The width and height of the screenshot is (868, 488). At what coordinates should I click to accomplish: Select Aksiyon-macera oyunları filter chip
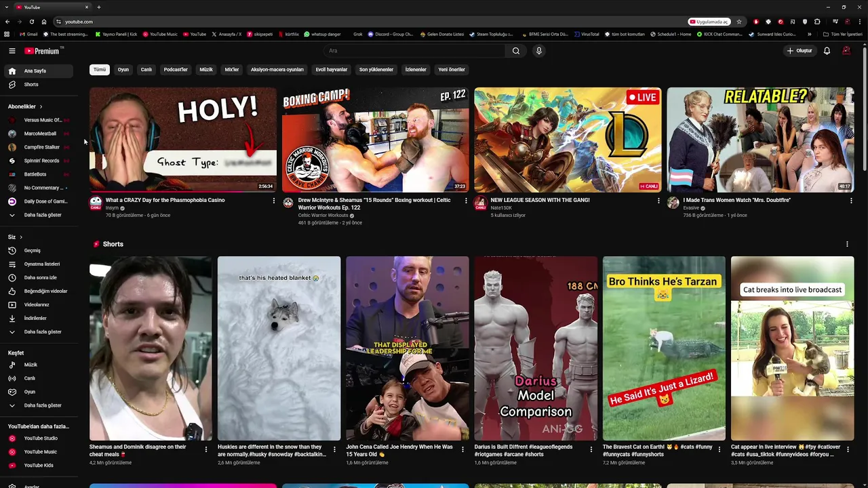click(277, 69)
